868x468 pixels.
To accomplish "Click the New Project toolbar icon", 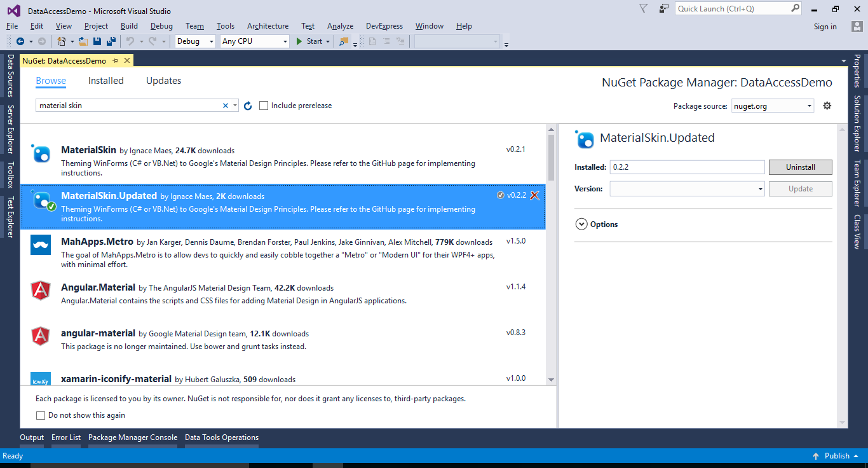I will pos(61,41).
